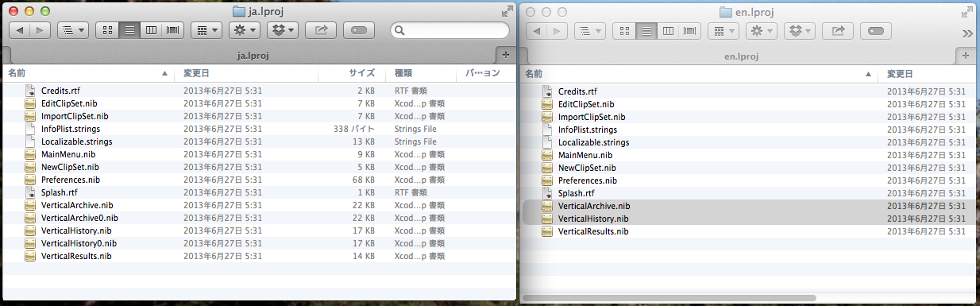Open Action gear menu in ja.lproj window
Screen dimensions: 980x306
tap(244, 30)
